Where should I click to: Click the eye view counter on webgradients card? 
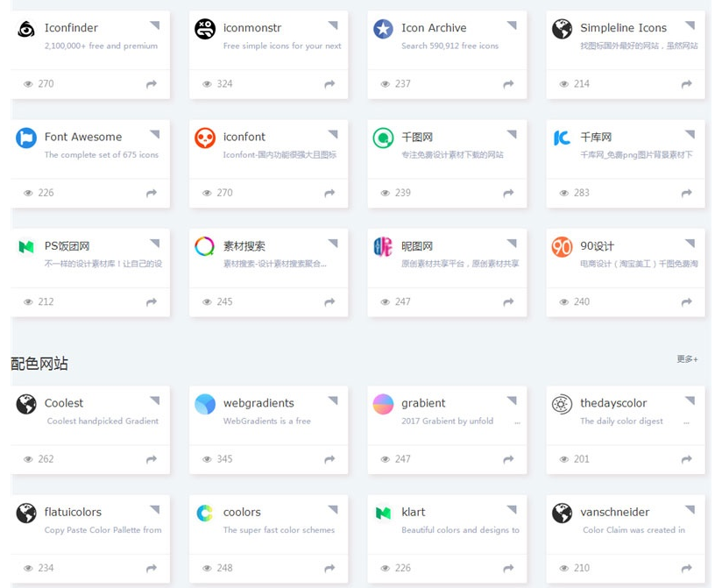tap(208, 459)
